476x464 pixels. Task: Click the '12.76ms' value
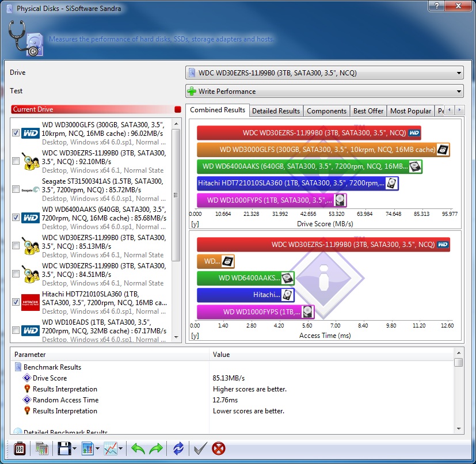pyautogui.click(x=225, y=400)
